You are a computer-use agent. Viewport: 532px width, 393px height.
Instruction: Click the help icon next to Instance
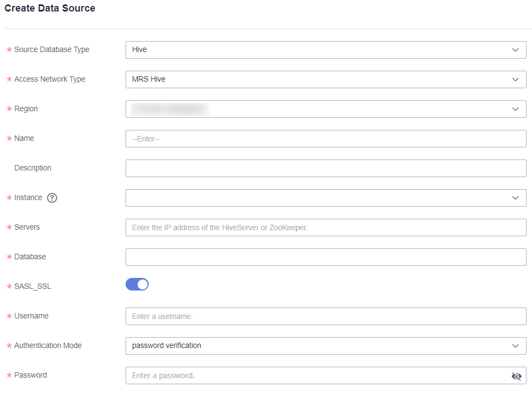coord(52,198)
